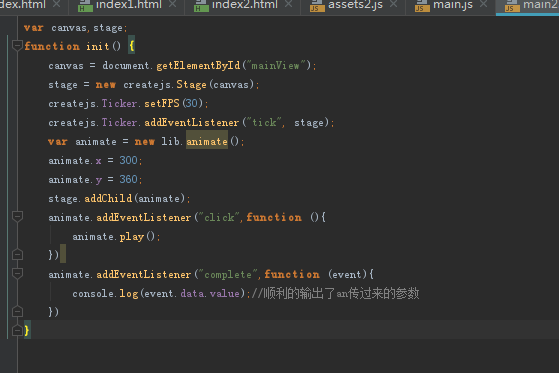Click fold end marker after animate.play block

[x=17, y=255]
